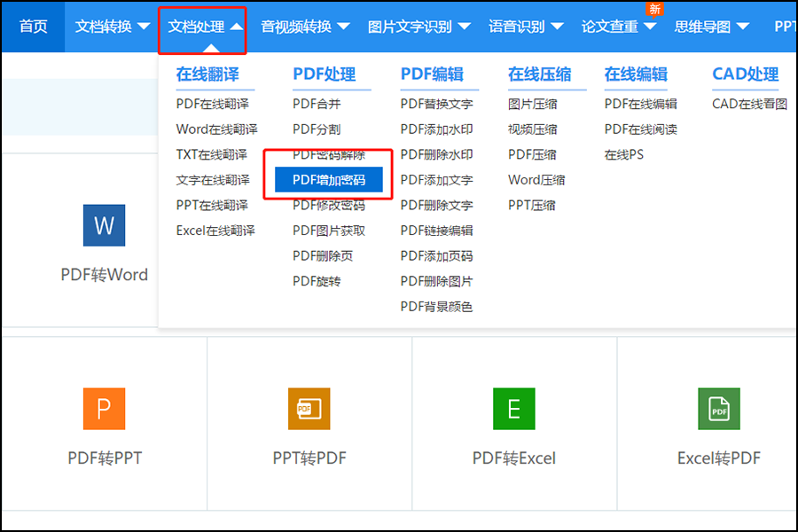Select Word压缩
798x532 pixels.
536,180
